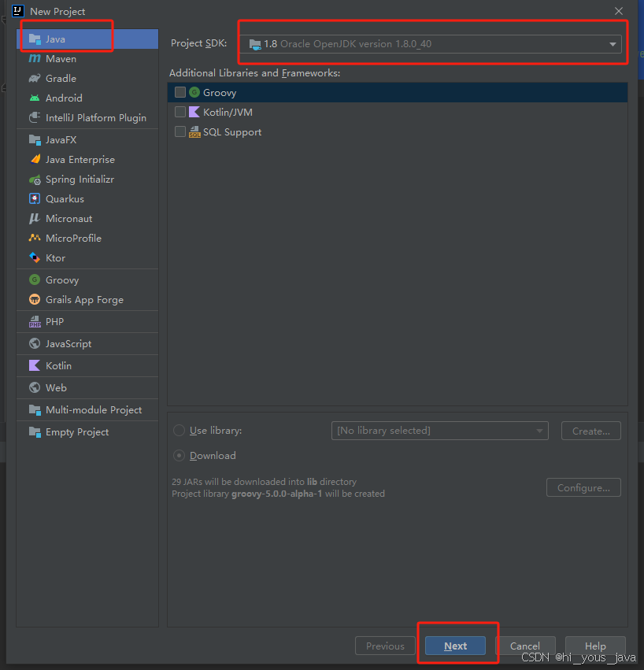Select Empty Project type
Screen dimensions: 644x670
click(87, 432)
